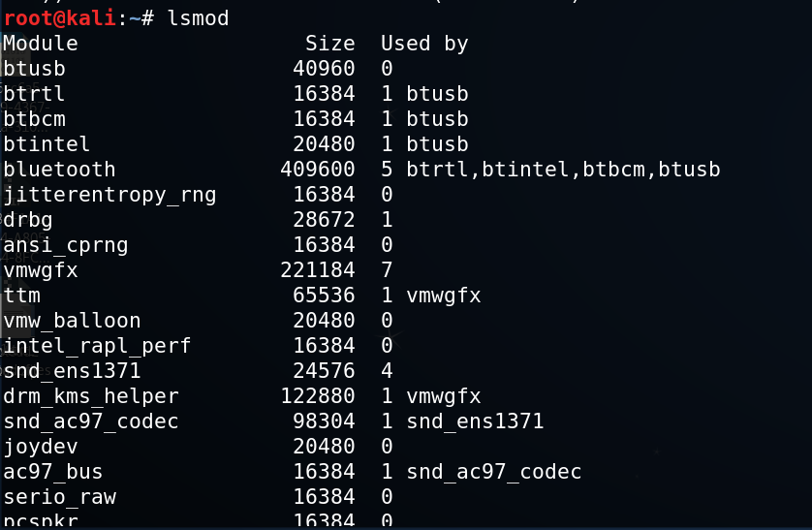Click the bluetooth module name
812x530 pixels.
pyautogui.click(x=59, y=170)
